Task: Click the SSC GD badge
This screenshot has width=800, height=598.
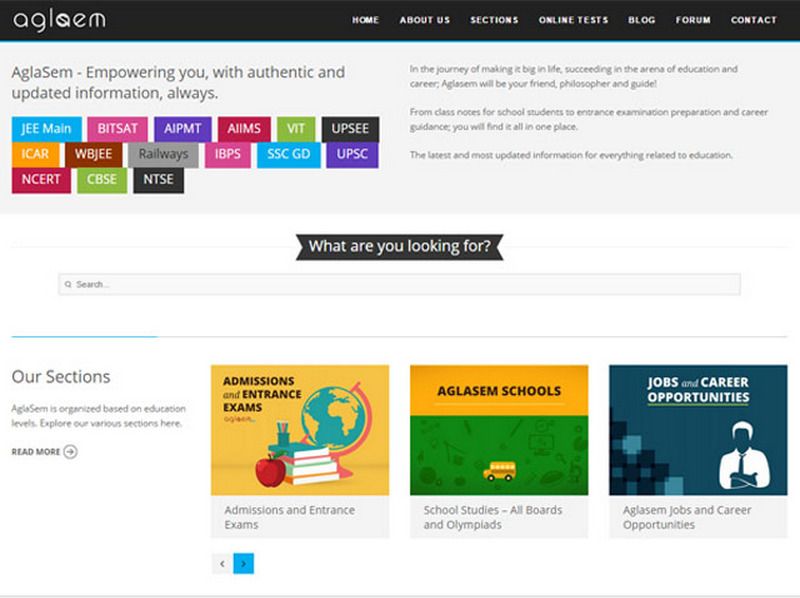Action: [x=287, y=154]
